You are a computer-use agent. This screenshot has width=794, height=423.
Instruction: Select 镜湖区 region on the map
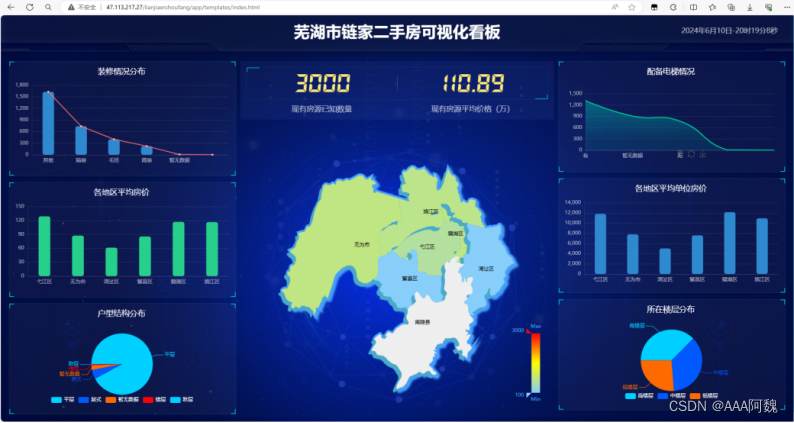455,233
